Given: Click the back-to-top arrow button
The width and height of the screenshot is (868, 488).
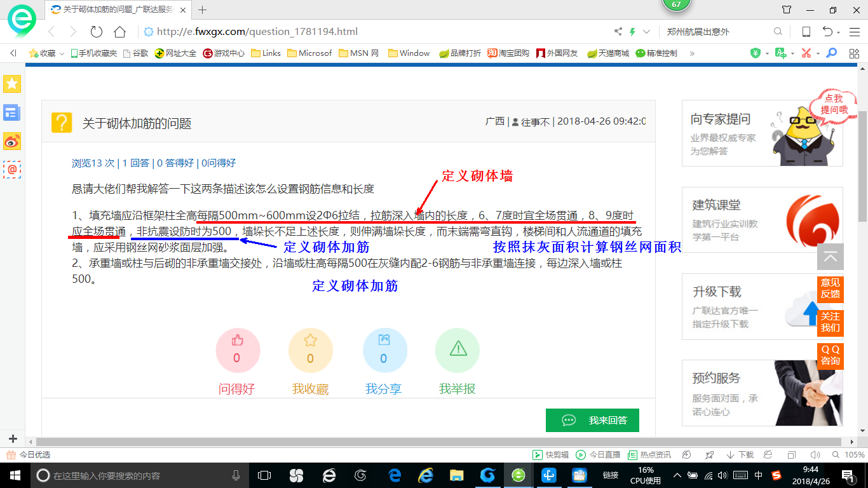Looking at the screenshot, I should point(830,257).
